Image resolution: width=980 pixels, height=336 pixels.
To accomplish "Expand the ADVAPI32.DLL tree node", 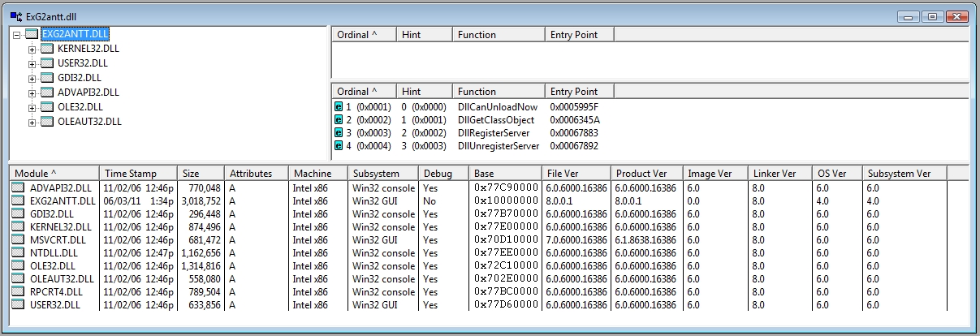I will click(32, 93).
